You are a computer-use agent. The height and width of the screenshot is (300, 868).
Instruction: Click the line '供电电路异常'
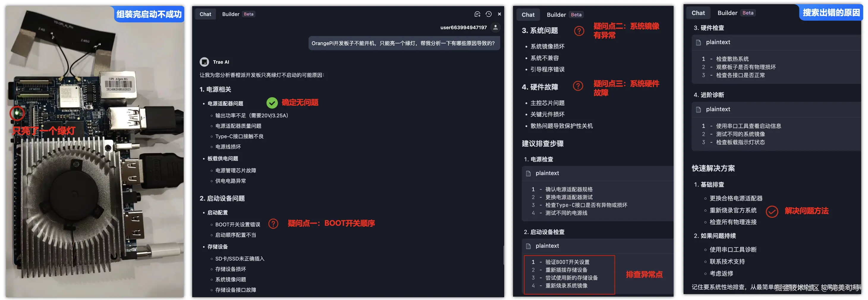[x=230, y=181]
